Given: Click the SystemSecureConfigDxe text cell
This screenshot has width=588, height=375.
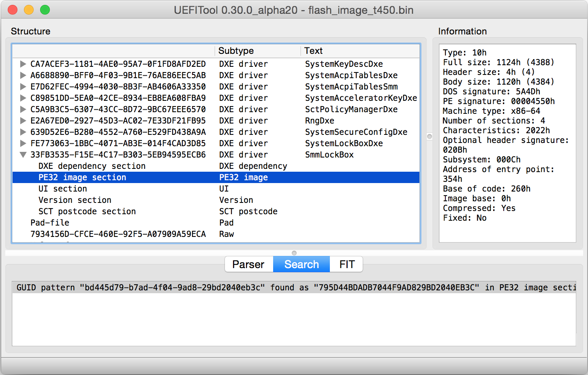Looking at the screenshot, I should (x=356, y=132).
